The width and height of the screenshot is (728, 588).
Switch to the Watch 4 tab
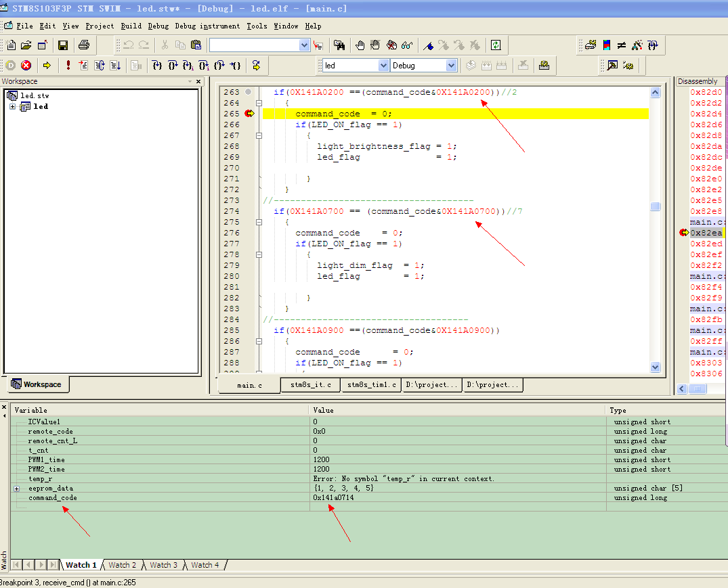[x=205, y=565]
